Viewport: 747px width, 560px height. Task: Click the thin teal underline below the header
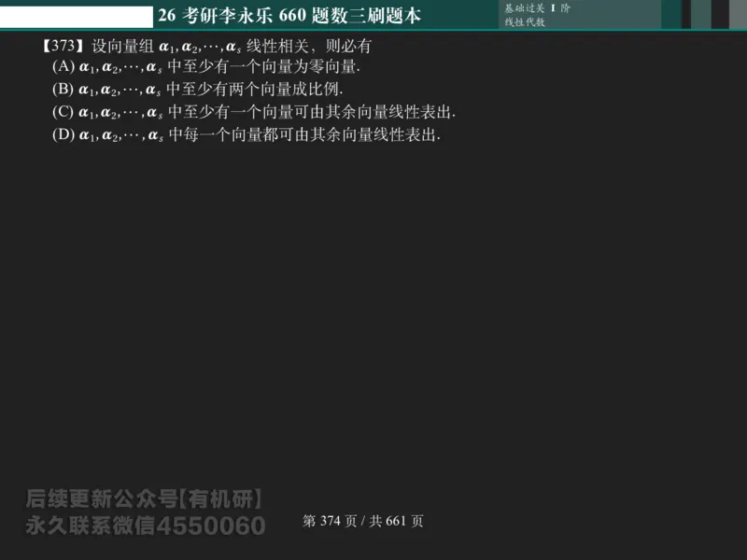373,30
